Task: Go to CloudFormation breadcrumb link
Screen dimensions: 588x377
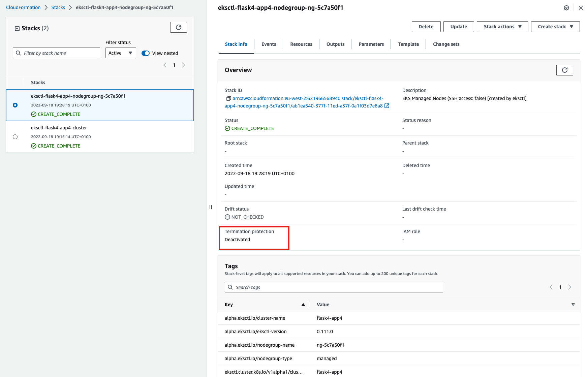Action: click(x=23, y=7)
